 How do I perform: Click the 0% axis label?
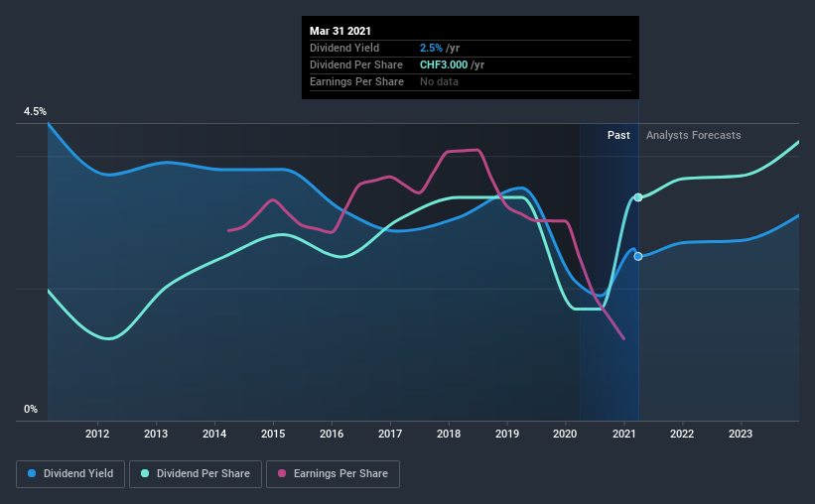pyautogui.click(x=31, y=410)
